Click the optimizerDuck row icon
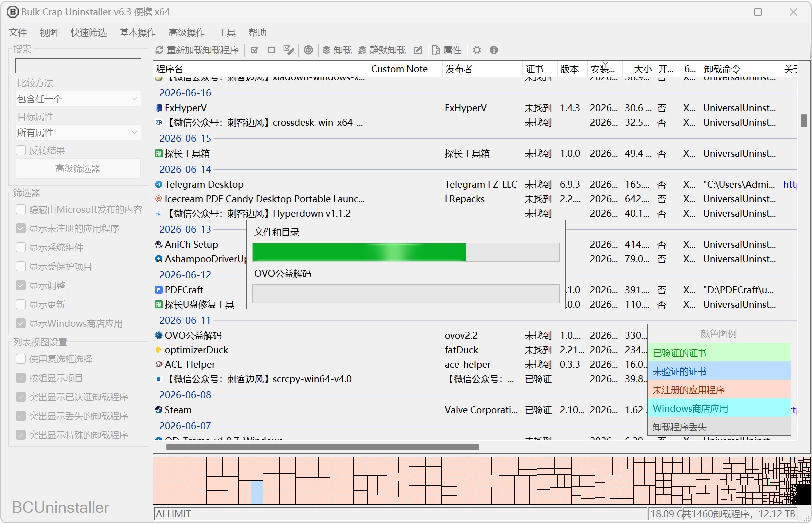The image size is (812, 524). coord(159,350)
